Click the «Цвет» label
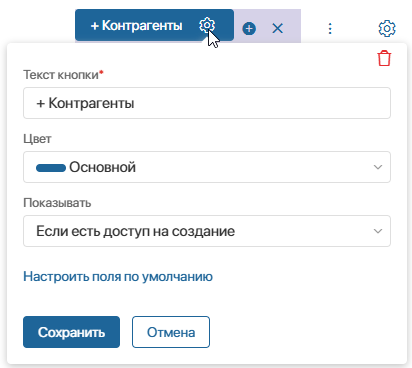The height and width of the screenshot is (368, 412). coord(37,139)
